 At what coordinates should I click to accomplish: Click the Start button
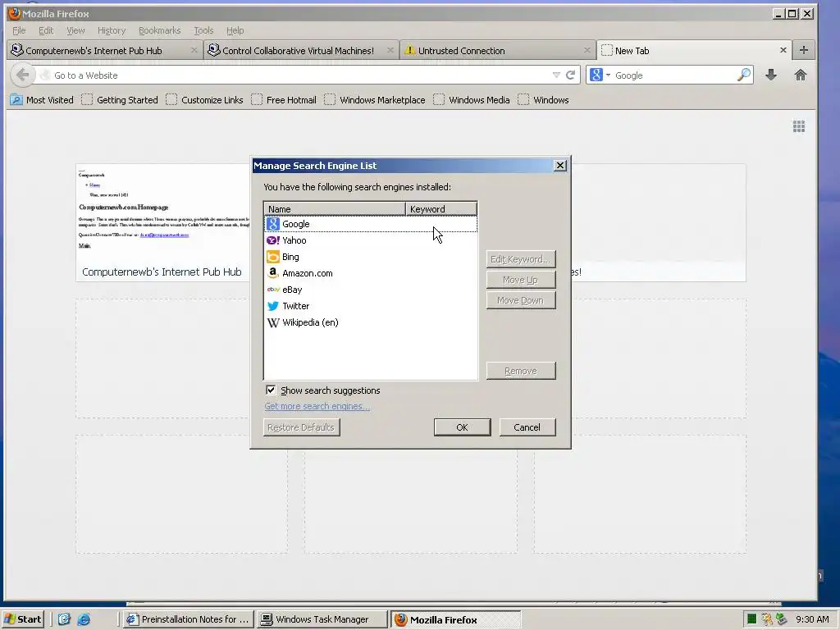23,619
